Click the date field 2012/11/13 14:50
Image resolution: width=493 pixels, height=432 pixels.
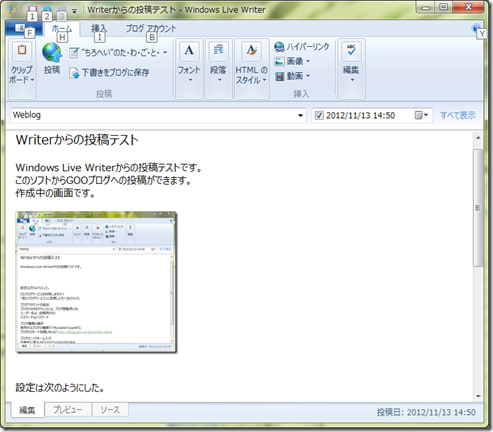pos(360,115)
